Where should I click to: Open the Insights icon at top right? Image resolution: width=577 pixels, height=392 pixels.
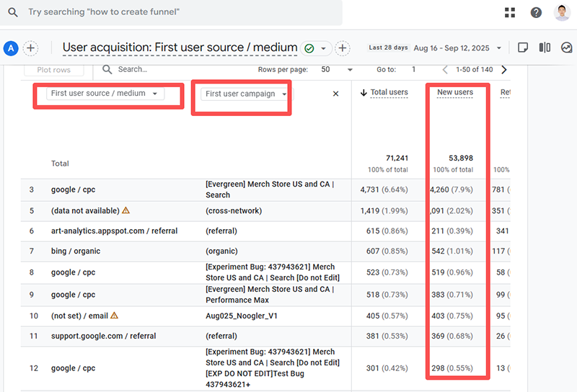point(566,48)
